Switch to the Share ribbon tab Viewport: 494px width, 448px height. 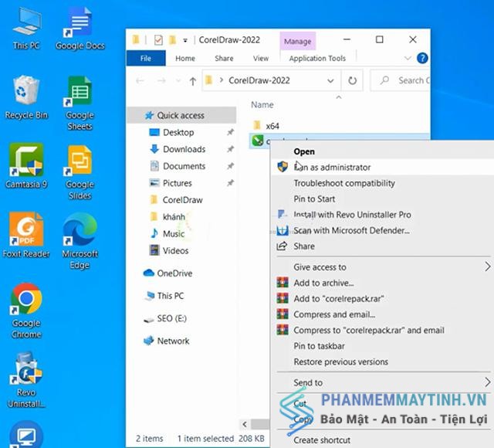click(x=224, y=59)
